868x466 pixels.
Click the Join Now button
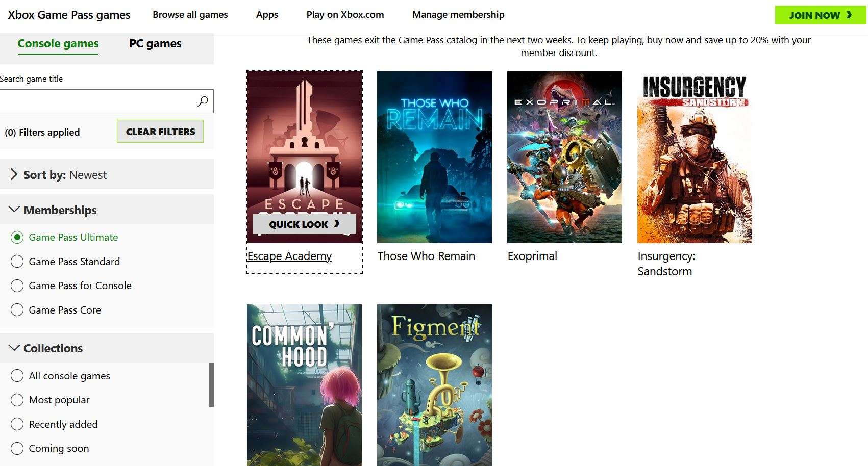point(821,15)
